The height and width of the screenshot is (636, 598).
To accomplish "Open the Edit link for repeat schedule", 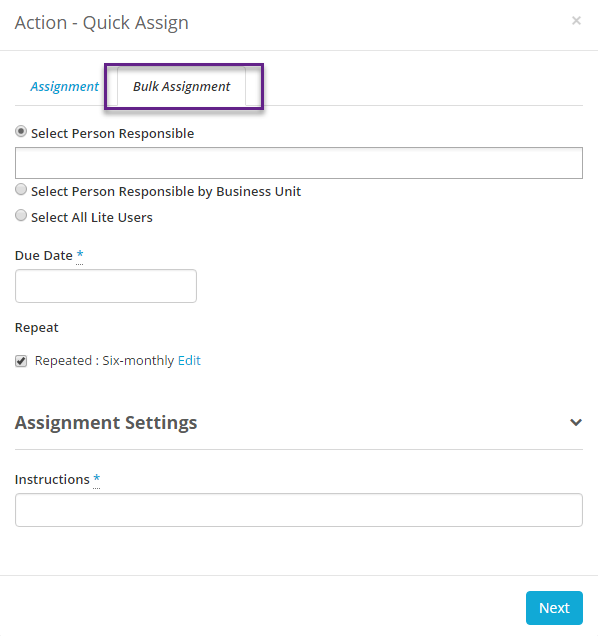I will coord(189,361).
